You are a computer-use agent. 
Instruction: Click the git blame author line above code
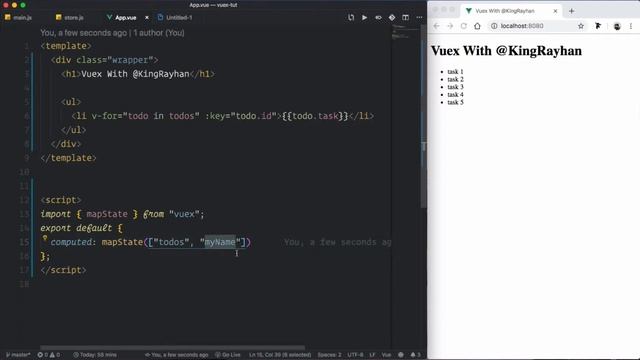click(x=112, y=33)
